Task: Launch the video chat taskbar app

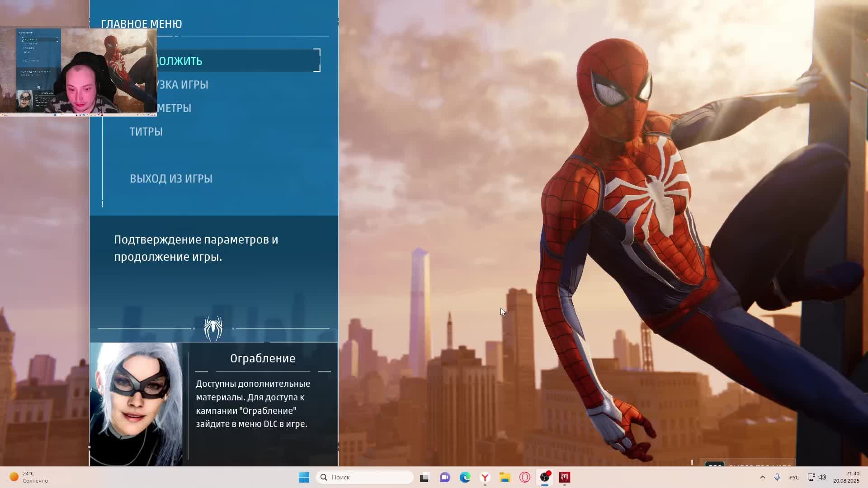Action: pyautogui.click(x=445, y=477)
